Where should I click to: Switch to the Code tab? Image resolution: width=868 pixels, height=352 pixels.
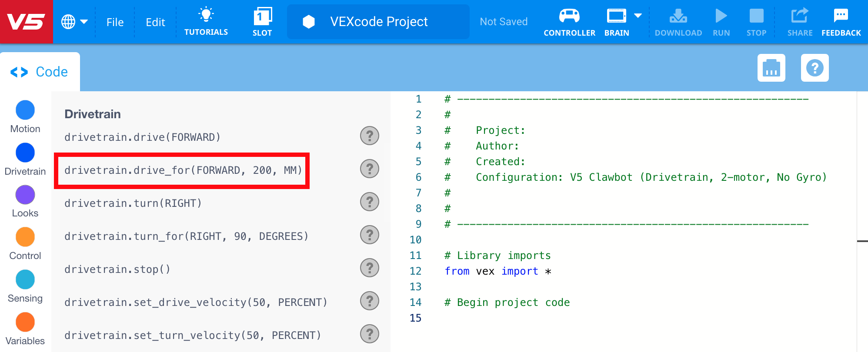[x=40, y=72]
